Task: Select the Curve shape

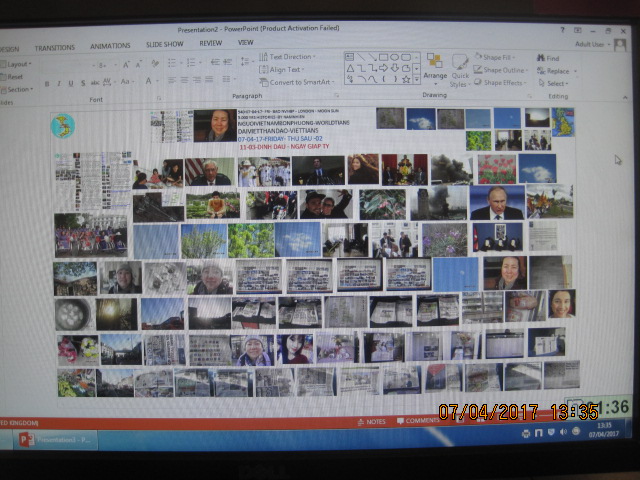Action: pos(372,79)
